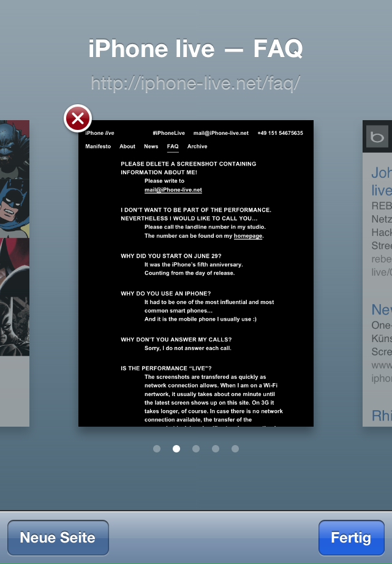
Task: Click the question WHY DON'T YOU ANSWER MY CALLS?
Action: 176,340
